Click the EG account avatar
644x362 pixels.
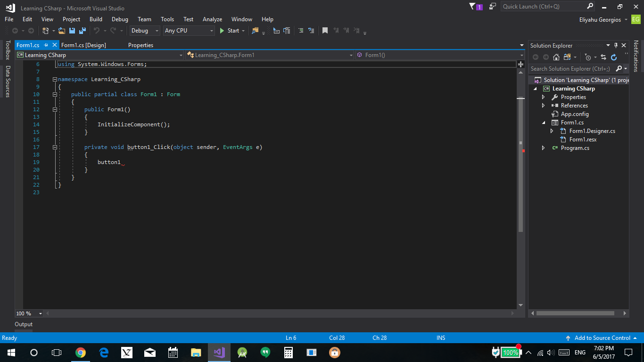point(636,19)
